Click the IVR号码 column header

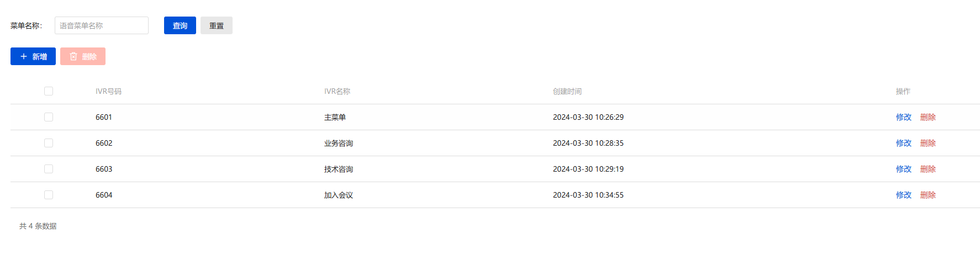pyautogui.click(x=108, y=91)
